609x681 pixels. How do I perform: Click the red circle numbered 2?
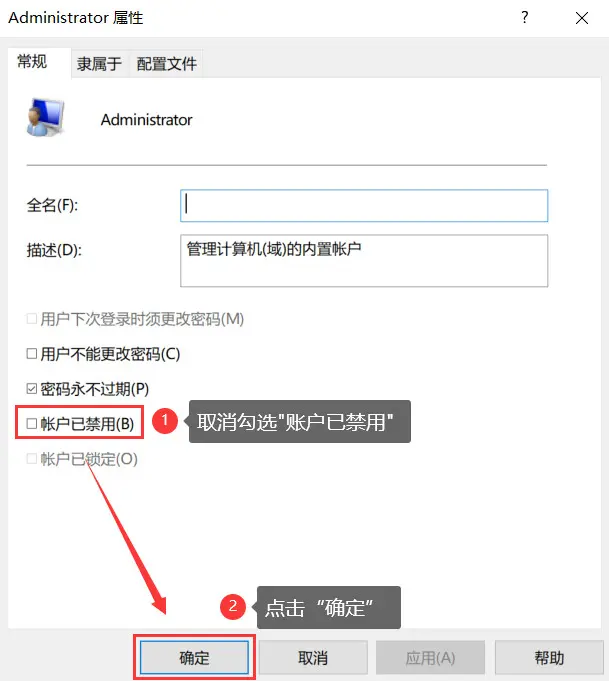point(233,606)
